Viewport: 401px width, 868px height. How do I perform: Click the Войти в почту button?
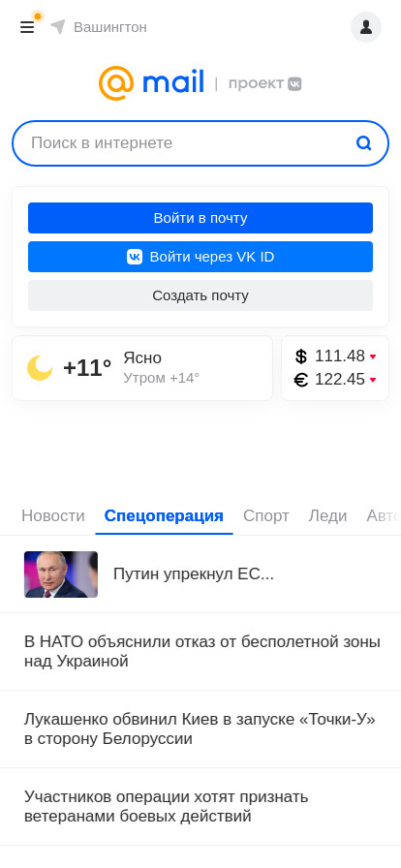pos(200,218)
